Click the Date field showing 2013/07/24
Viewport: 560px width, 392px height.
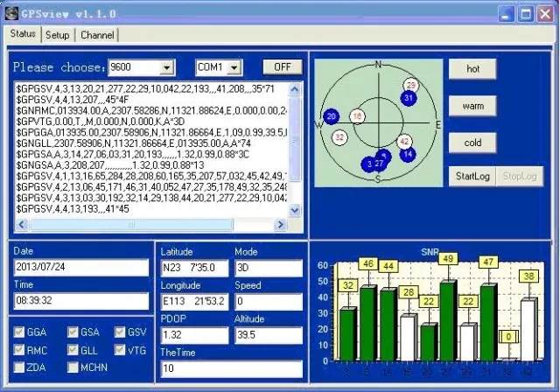81,268
